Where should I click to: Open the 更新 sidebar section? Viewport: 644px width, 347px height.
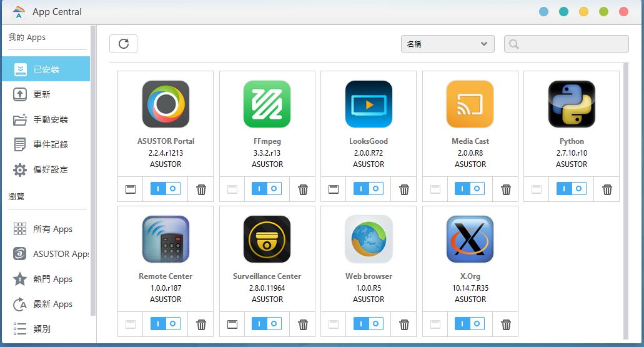(46, 94)
